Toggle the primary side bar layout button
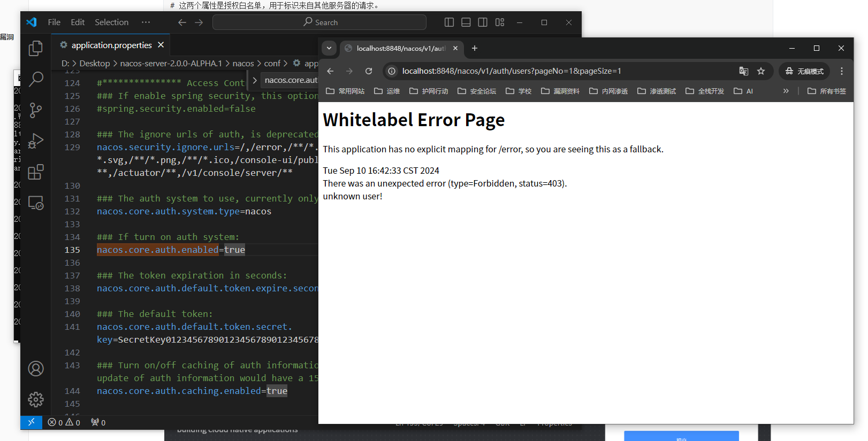 (449, 22)
